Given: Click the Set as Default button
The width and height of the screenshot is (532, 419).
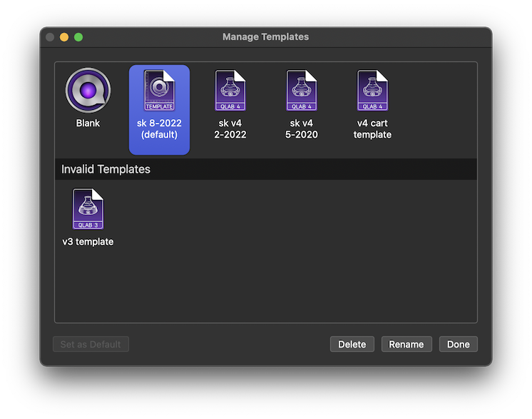Looking at the screenshot, I should pyautogui.click(x=91, y=344).
